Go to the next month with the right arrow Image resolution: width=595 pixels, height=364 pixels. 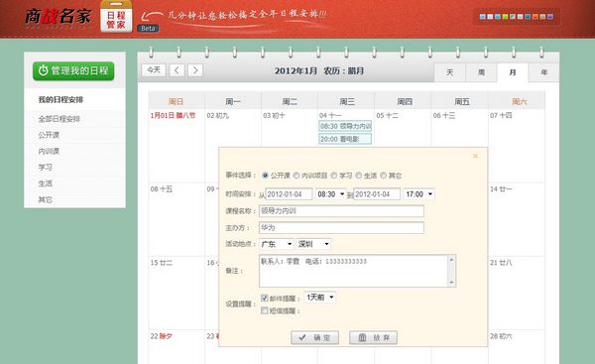point(195,70)
